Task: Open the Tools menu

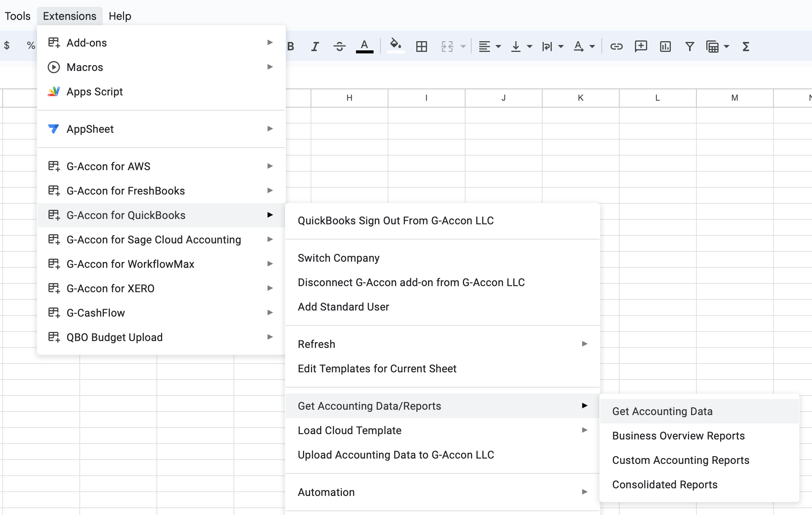Action: click(18, 16)
